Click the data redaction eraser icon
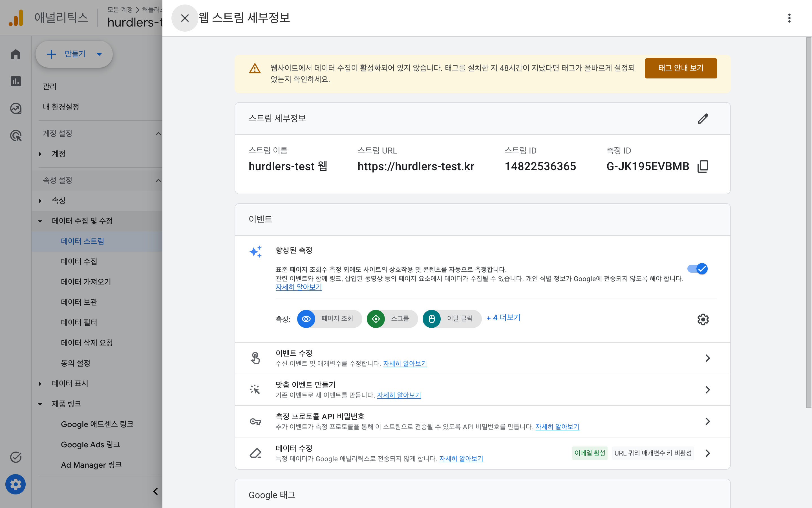The height and width of the screenshot is (508, 812). point(255,453)
